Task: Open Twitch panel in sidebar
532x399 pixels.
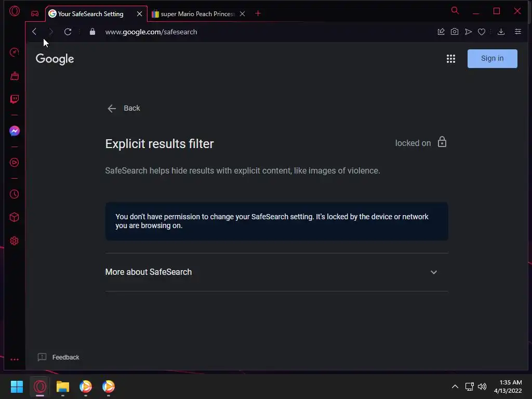Action: (14, 99)
